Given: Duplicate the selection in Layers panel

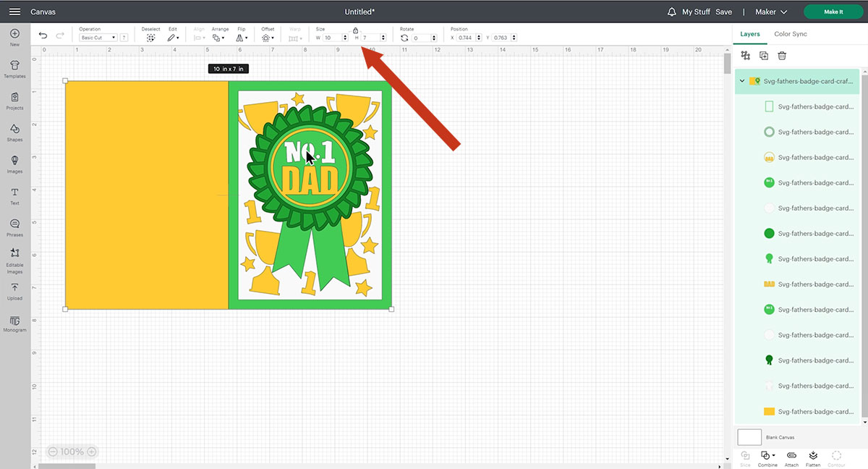Looking at the screenshot, I should [x=764, y=56].
